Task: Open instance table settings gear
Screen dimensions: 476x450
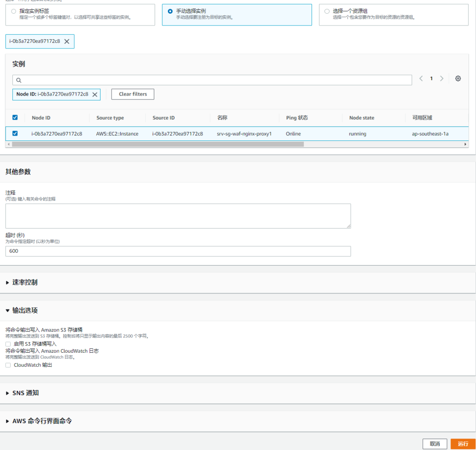Action: (458, 79)
